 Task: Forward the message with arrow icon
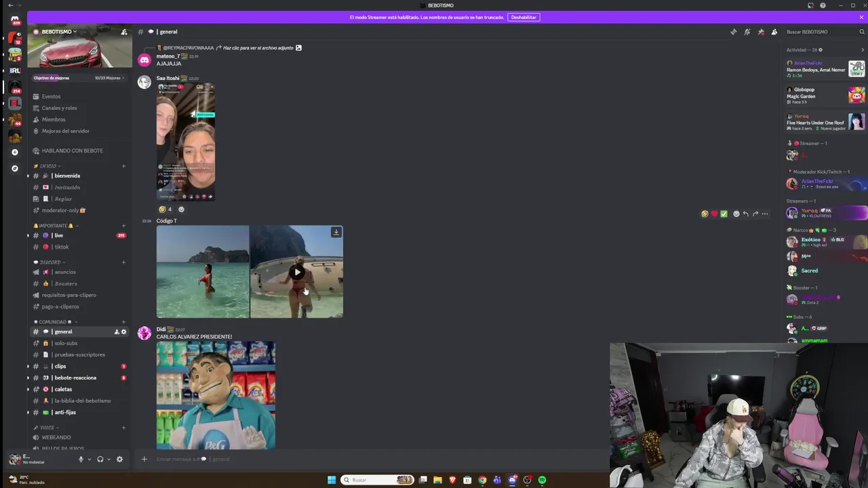755,214
